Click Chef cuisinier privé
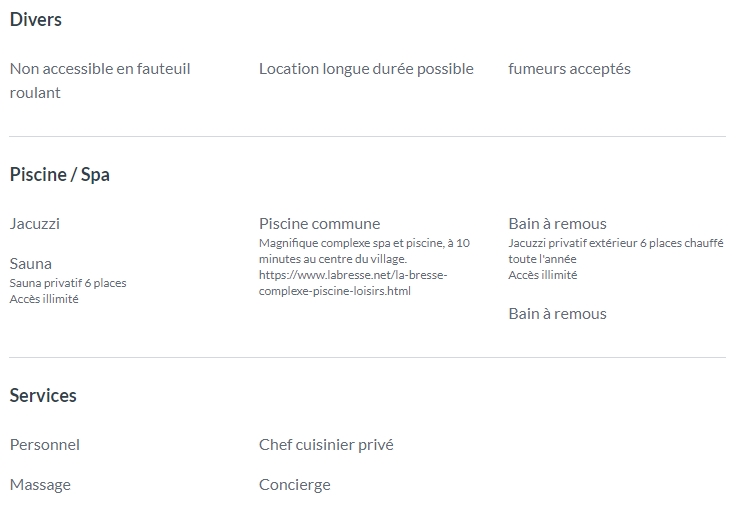Image resolution: width=740 pixels, height=516 pixels. 326,445
